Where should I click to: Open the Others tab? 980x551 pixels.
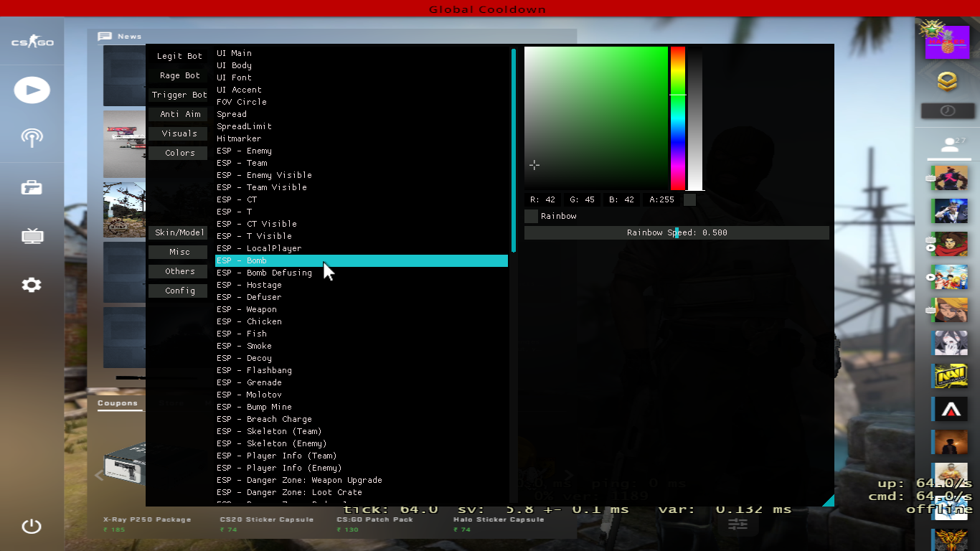[x=179, y=271]
